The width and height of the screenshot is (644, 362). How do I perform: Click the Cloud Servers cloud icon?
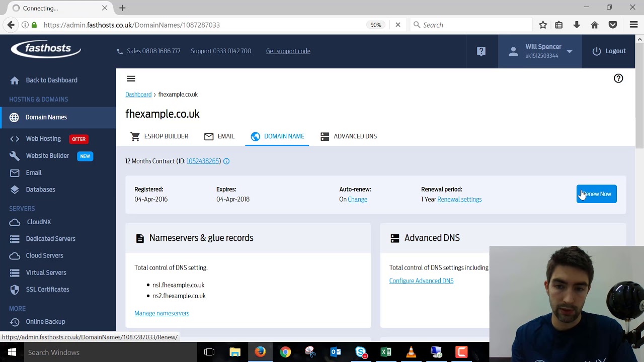(x=15, y=256)
